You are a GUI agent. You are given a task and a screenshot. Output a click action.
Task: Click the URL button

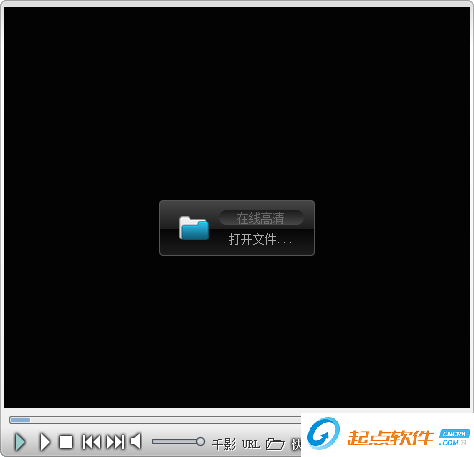[251, 444]
